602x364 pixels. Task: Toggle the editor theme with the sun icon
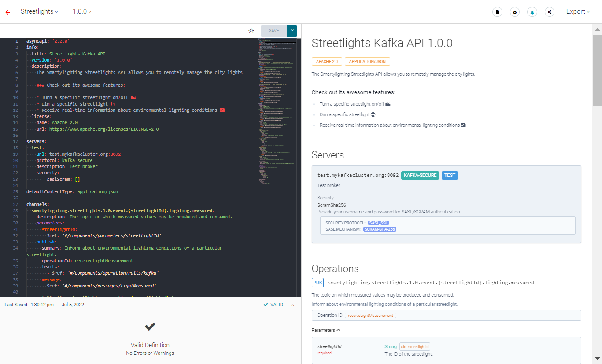coord(251,30)
